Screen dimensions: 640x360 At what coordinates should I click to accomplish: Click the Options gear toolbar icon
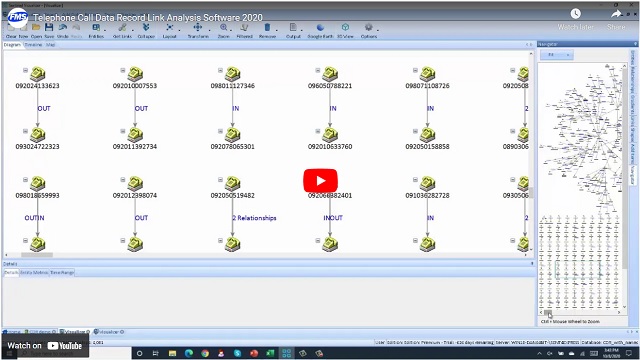369,27
